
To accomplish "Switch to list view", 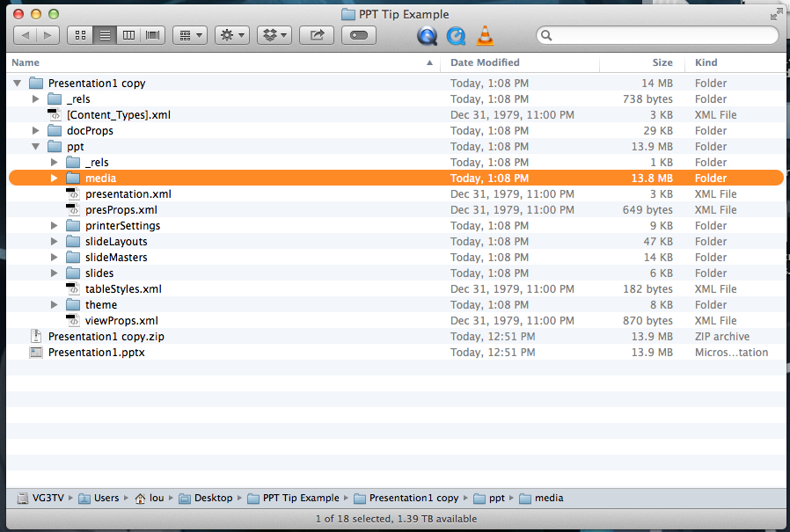I will click(x=105, y=35).
